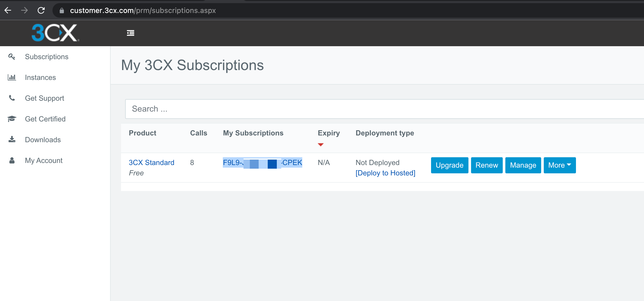Click the browser forward arrow
Image resolution: width=644 pixels, height=301 pixels.
tap(24, 10)
